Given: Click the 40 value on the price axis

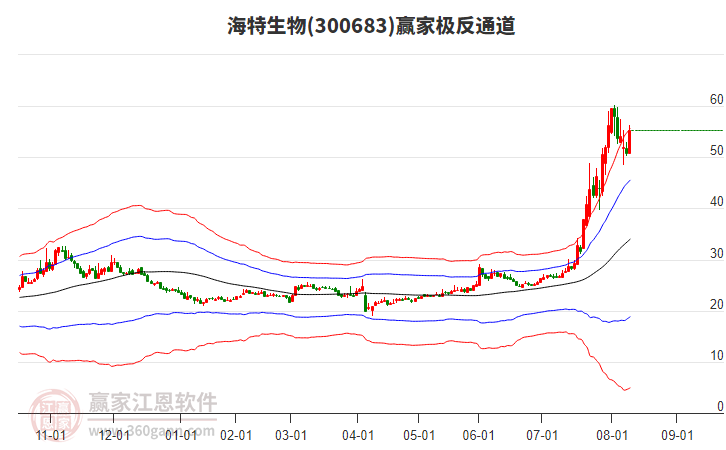Looking at the screenshot, I should (717, 202).
